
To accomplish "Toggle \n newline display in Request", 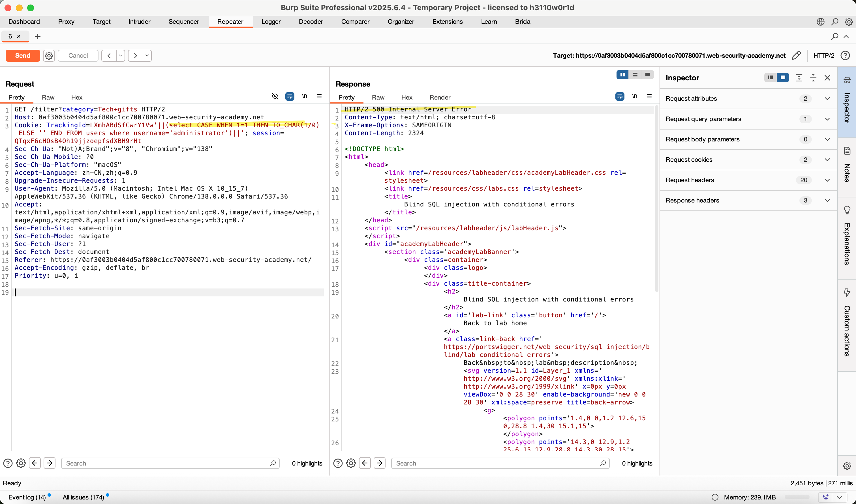I will pos(305,96).
